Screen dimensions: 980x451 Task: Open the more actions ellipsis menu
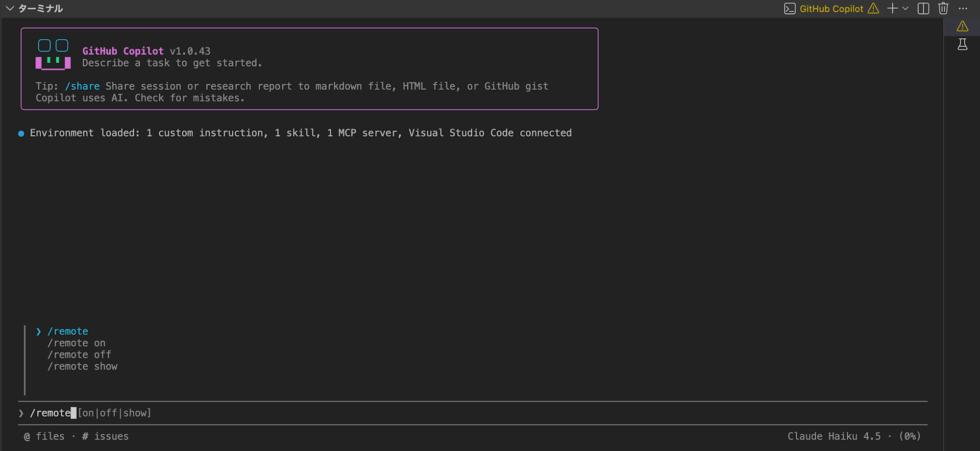click(963, 8)
